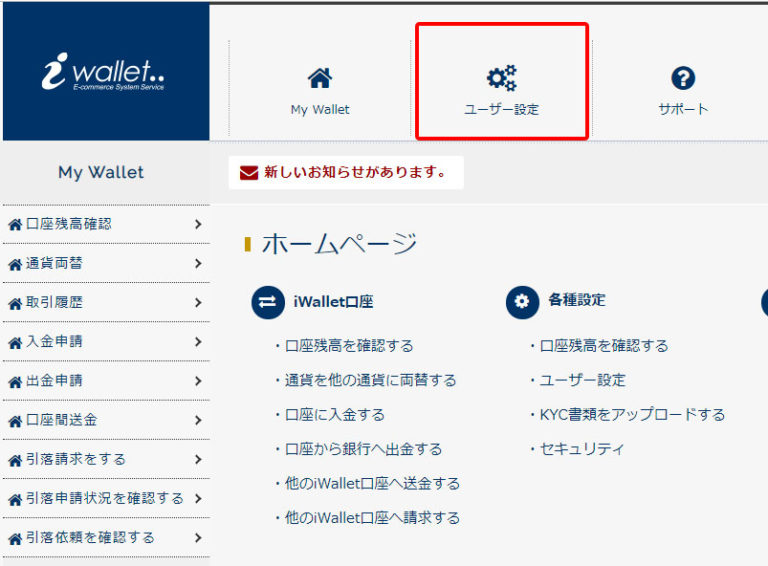Expand the 引落申請状況を確認する chevron arrow
The width and height of the screenshot is (768, 566).
coord(198,498)
